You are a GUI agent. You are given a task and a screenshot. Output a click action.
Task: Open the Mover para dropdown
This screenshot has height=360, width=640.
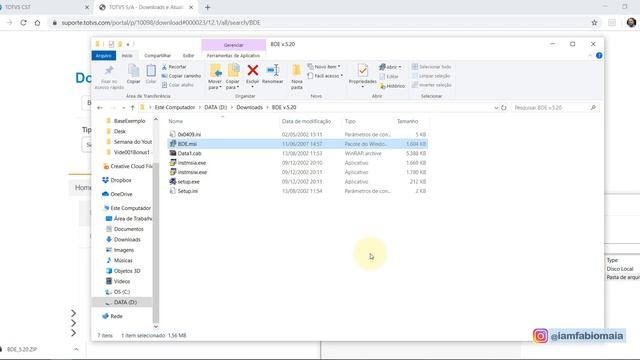215,84
